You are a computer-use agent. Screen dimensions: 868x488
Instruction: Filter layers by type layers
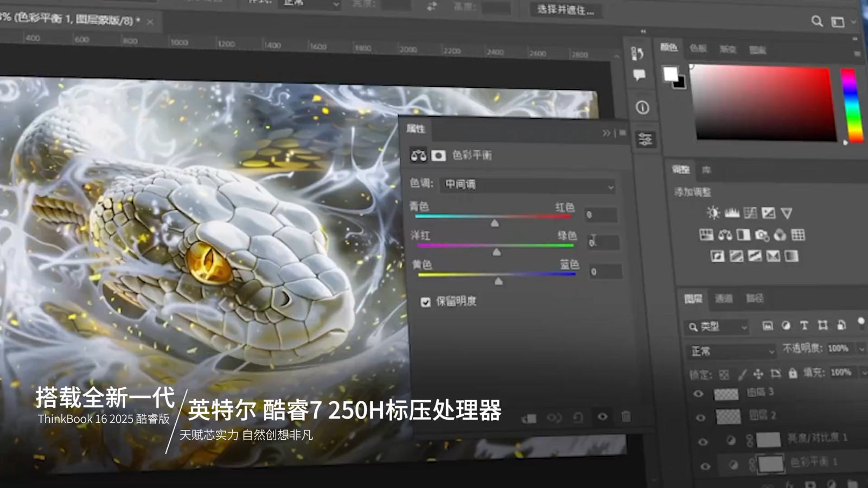point(804,325)
